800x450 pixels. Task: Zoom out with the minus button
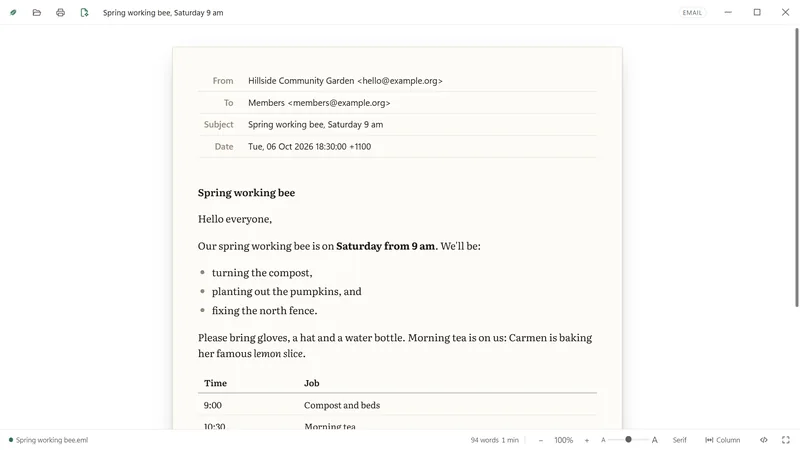541,440
